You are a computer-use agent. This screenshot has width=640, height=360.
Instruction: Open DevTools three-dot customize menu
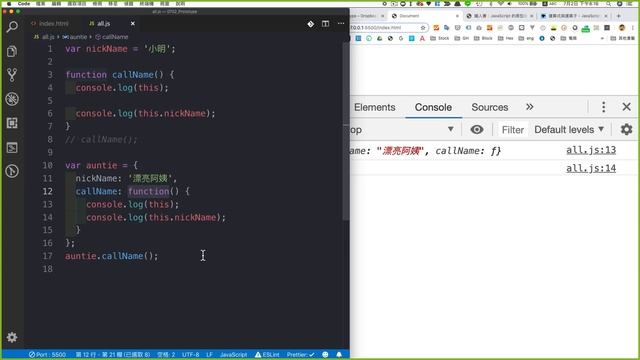[603, 107]
